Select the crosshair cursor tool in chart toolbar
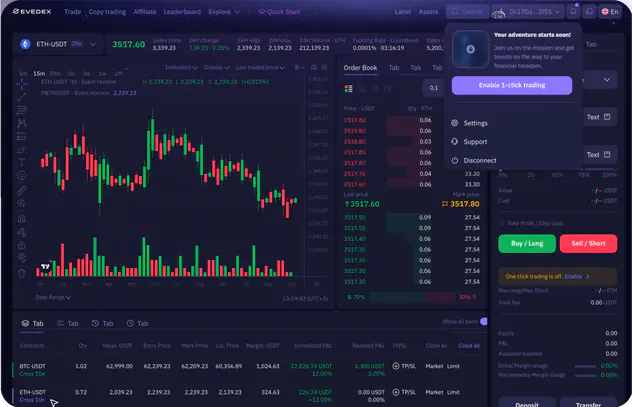 (x=22, y=84)
